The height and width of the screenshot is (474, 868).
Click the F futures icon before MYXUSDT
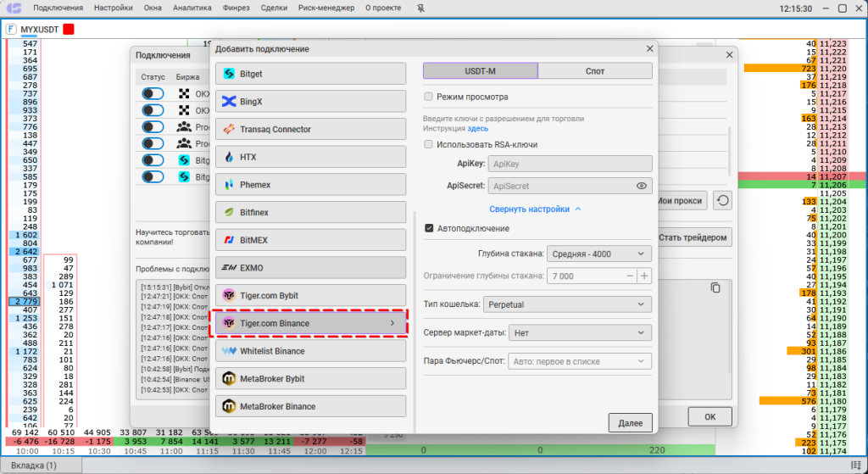click(x=11, y=30)
